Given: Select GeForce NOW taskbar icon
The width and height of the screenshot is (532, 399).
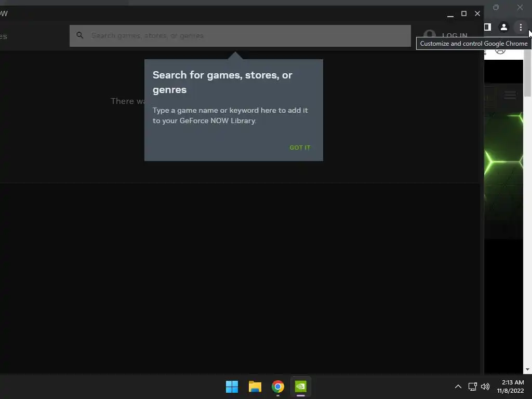Looking at the screenshot, I should click(301, 387).
